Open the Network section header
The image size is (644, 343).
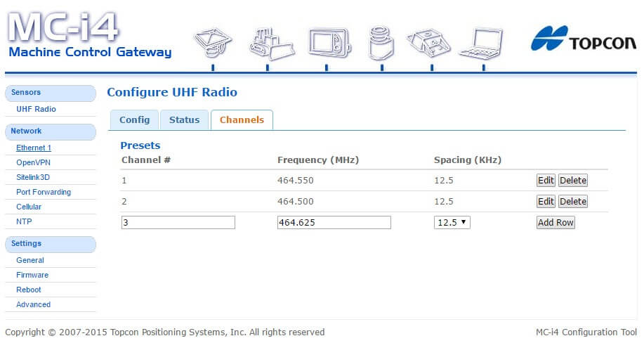[x=51, y=131]
